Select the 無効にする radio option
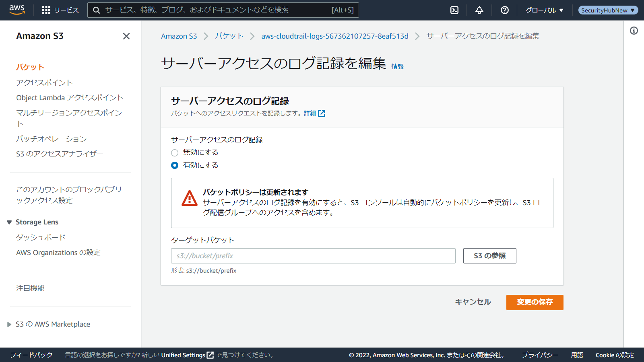 tap(175, 152)
